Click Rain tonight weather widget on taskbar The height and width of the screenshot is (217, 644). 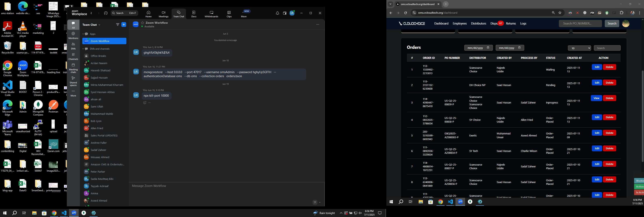point(324,213)
